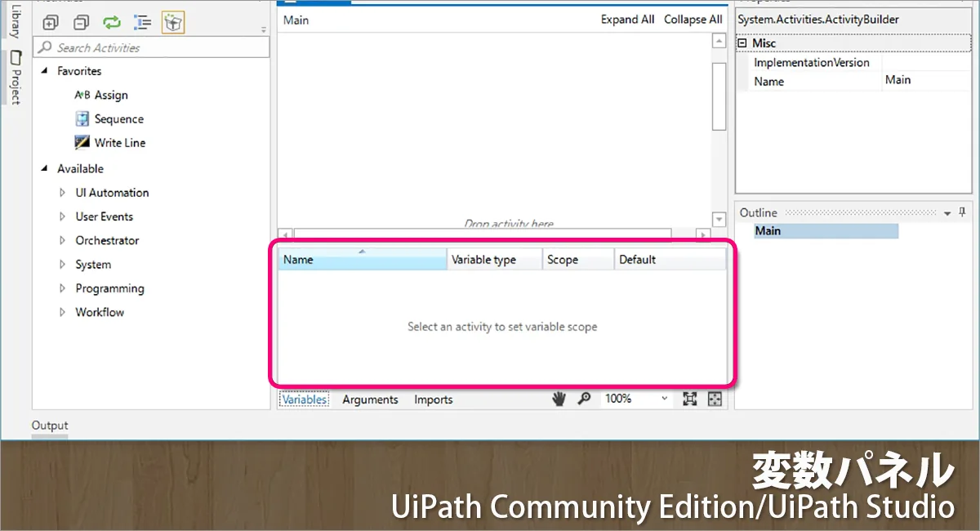The width and height of the screenshot is (980, 531).
Task: Expand the Orchestrator category
Action: pos(62,240)
